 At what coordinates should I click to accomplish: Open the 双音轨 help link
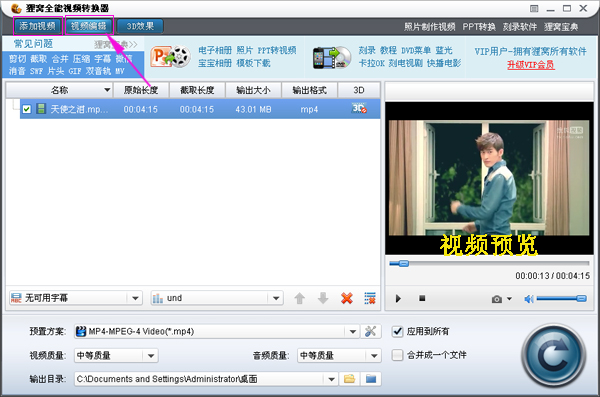point(98,71)
